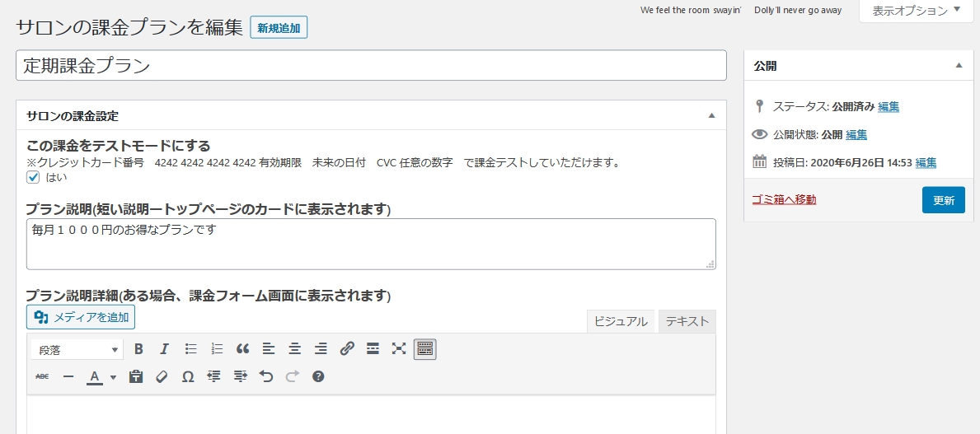Viewport: 980px width, 434px height.
Task: Enter distraction-free fullscreen mode
Action: point(399,349)
